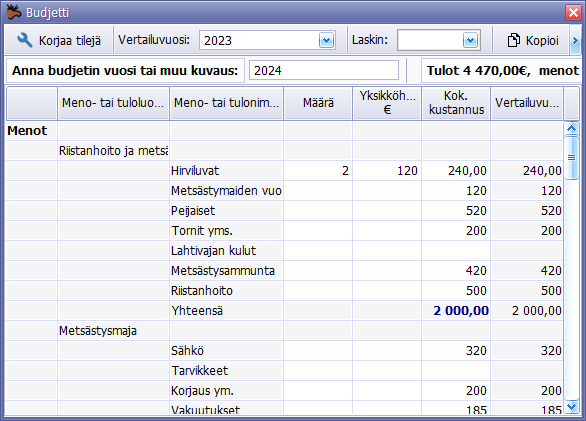Click the Hirviluvat Määrä cell showing 2
This screenshot has width=586, height=421.
click(x=318, y=171)
